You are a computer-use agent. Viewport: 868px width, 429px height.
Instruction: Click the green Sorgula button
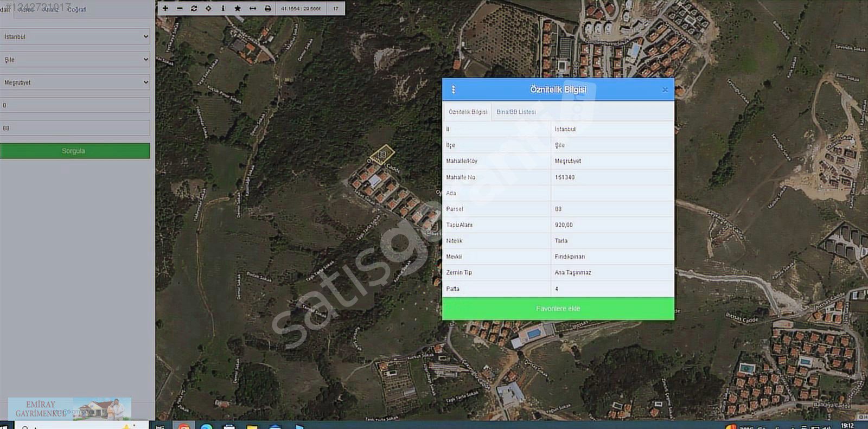coord(75,151)
